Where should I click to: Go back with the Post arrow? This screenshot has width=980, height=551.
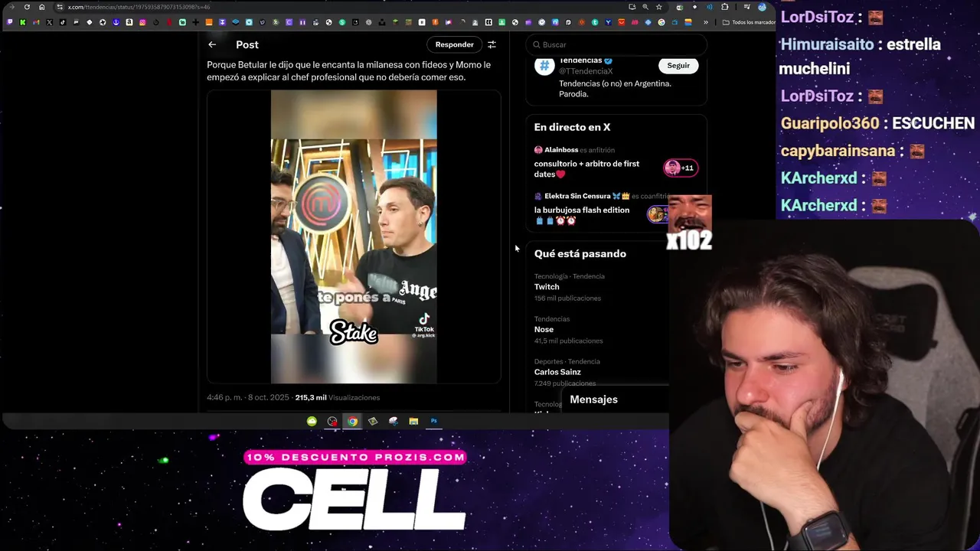(212, 44)
